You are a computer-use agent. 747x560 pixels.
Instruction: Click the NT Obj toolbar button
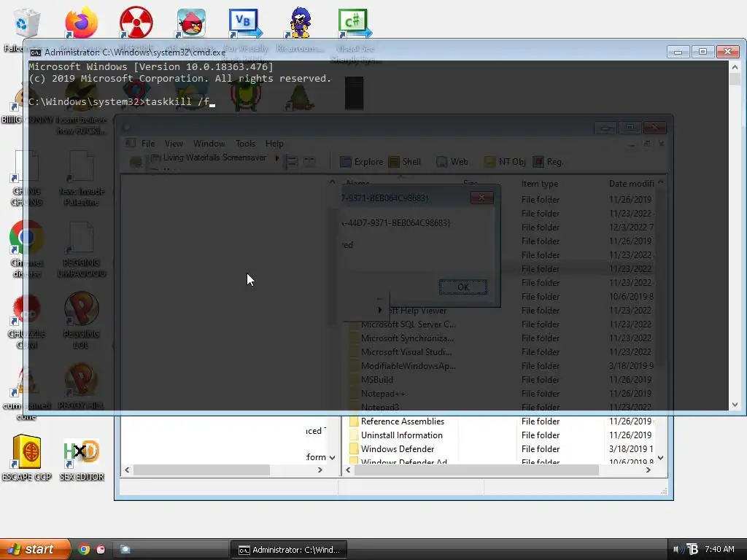505,162
